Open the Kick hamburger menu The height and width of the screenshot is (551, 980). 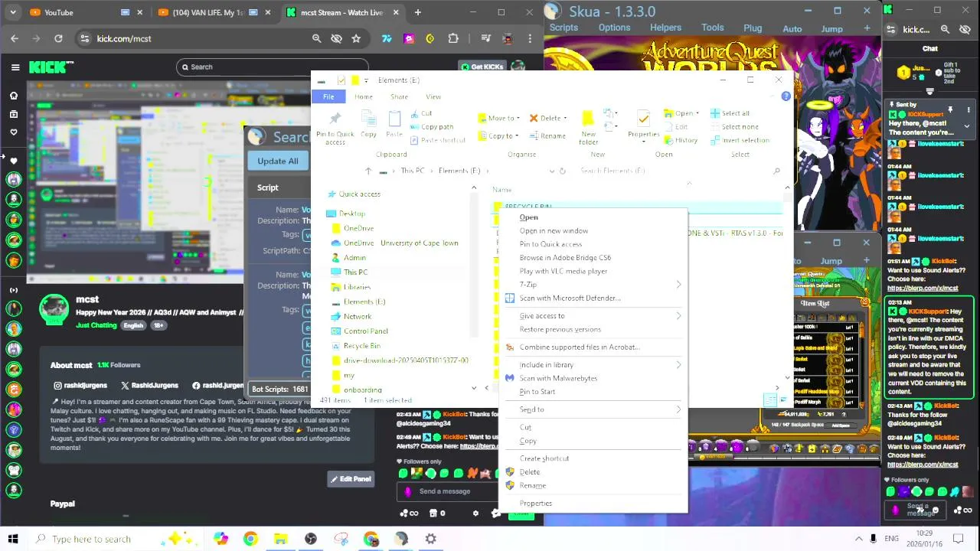(15, 67)
